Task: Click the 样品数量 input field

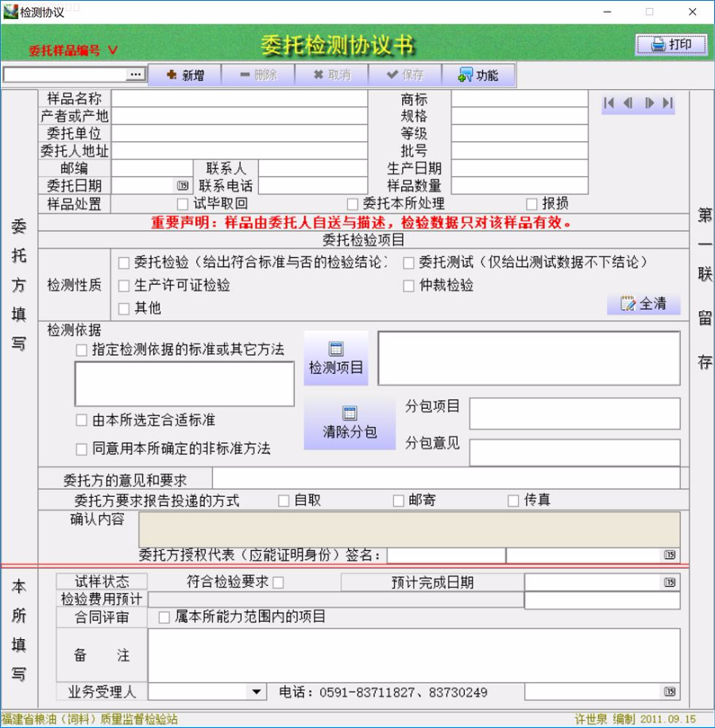Action: [x=520, y=186]
